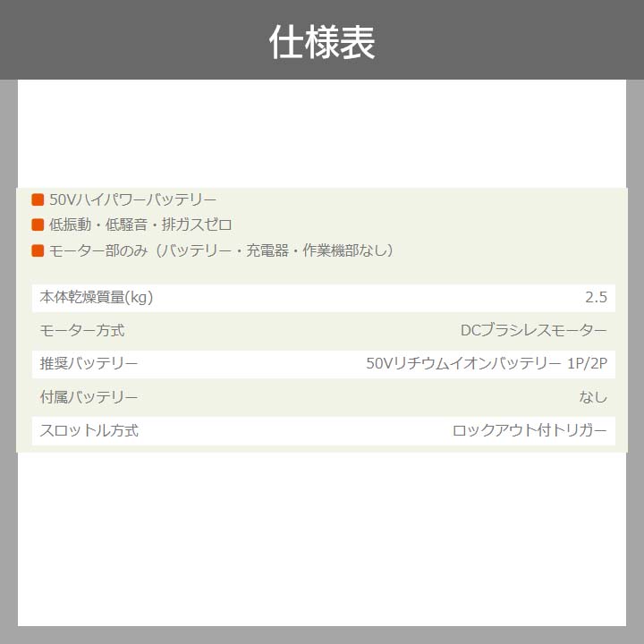644x644 pixels.
Task: Click orange bullet beside モーター部のみ
Action: [38, 250]
